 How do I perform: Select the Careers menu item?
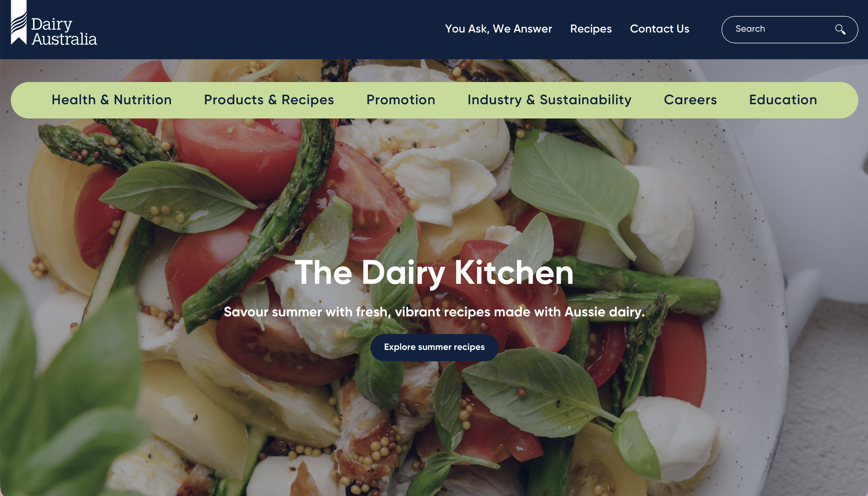coord(690,100)
